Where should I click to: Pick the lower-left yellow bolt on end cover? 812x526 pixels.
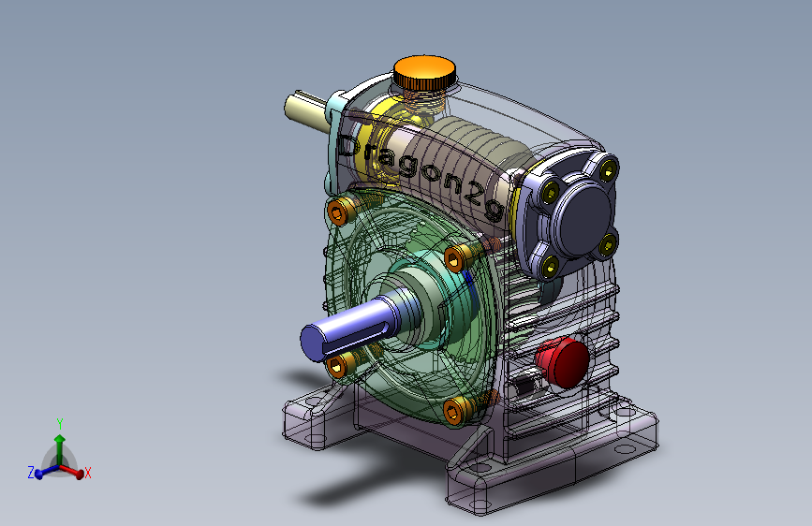click(550, 266)
